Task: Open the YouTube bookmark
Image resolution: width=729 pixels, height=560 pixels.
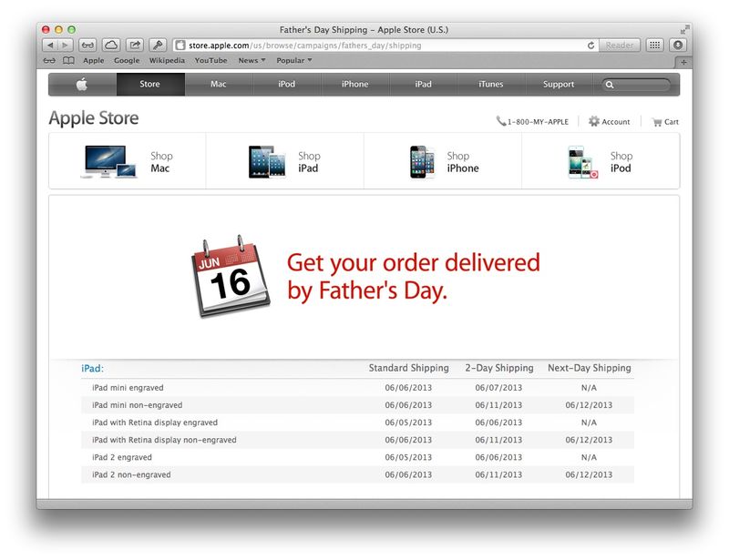Action: pos(210,60)
